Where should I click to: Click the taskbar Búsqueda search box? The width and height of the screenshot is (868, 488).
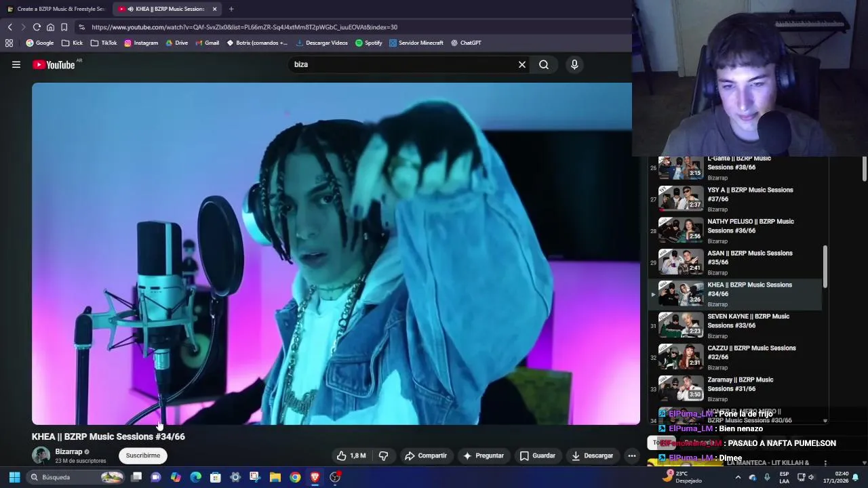(x=77, y=477)
